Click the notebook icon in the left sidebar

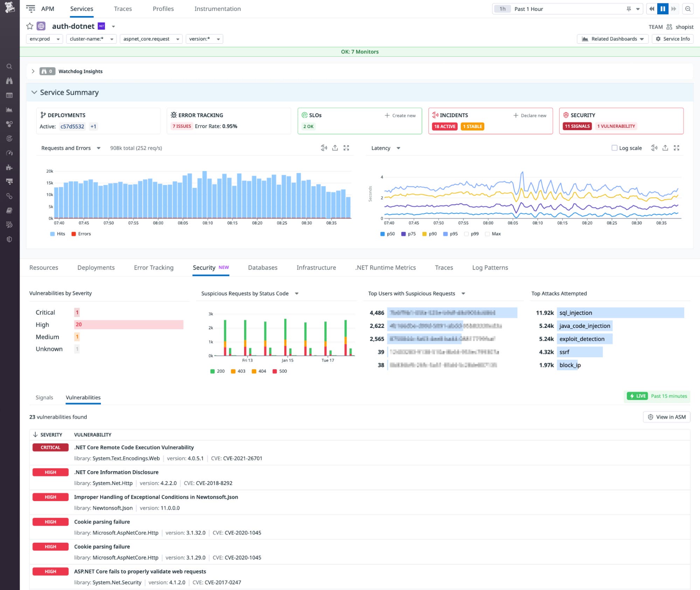(9, 210)
